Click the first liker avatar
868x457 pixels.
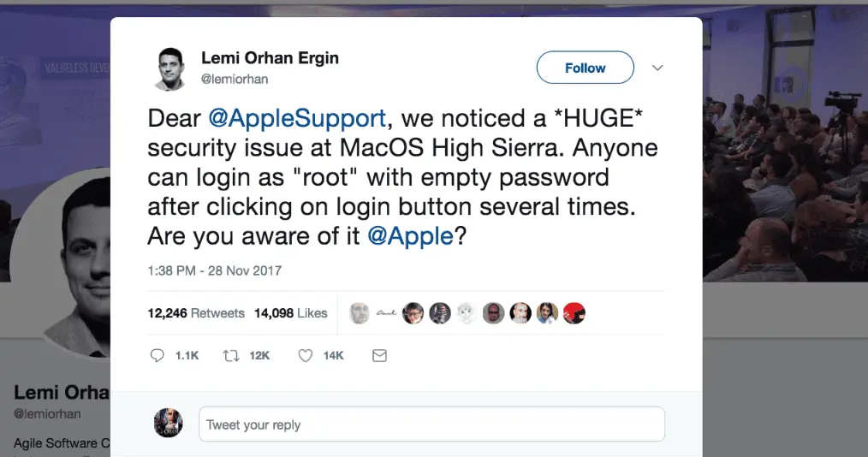coord(361,313)
